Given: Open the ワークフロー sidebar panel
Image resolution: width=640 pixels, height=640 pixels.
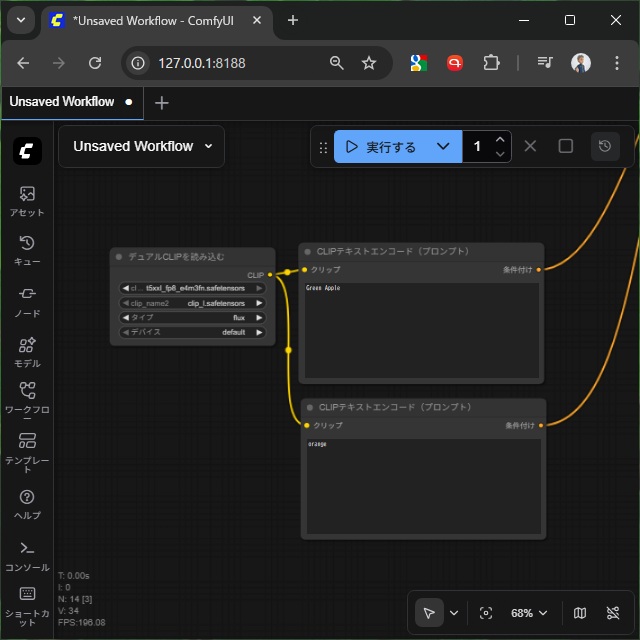Looking at the screenshot, I should (27, 398).
